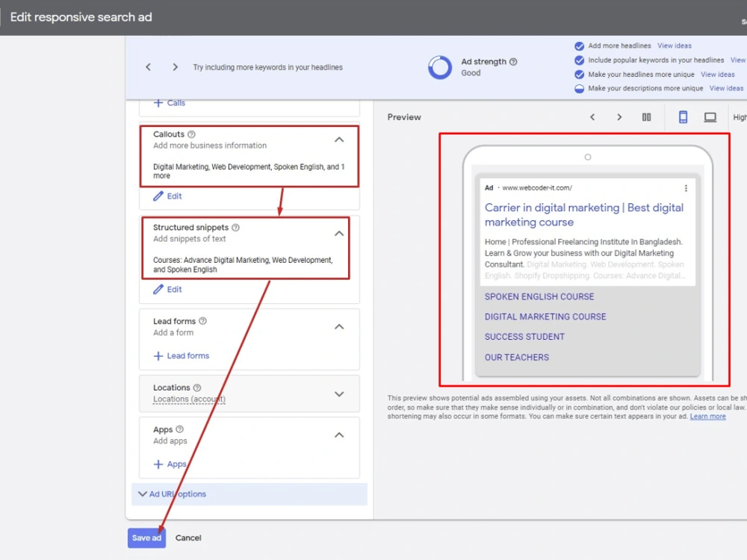
Task: Click ad URL www.webcoder-it.com in preview
Action: click(537, 187)
